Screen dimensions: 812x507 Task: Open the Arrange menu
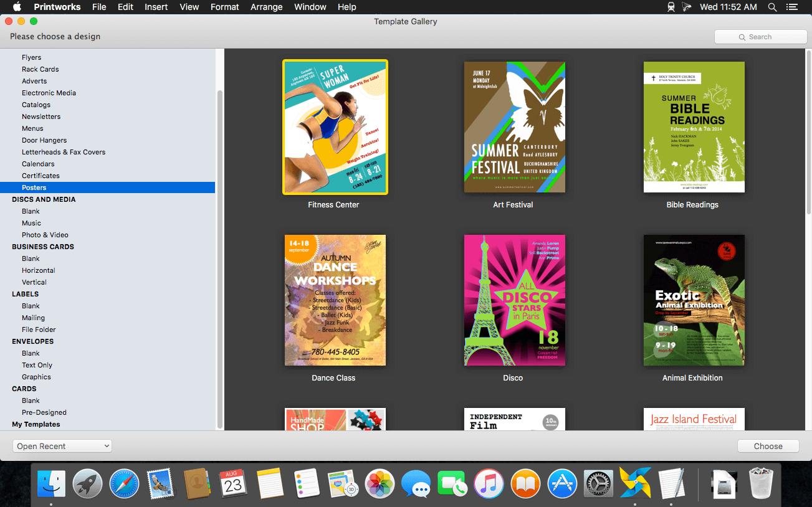tap(267, 7)
